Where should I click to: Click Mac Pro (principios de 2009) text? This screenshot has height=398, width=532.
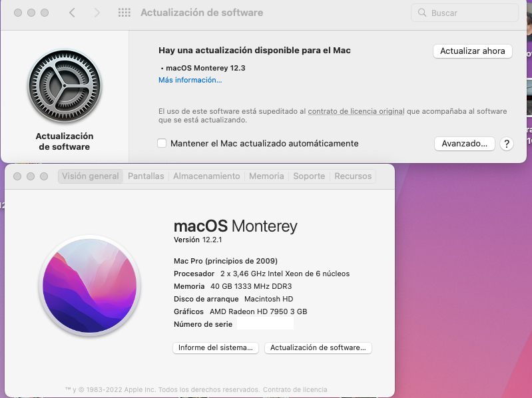point(225,261)
